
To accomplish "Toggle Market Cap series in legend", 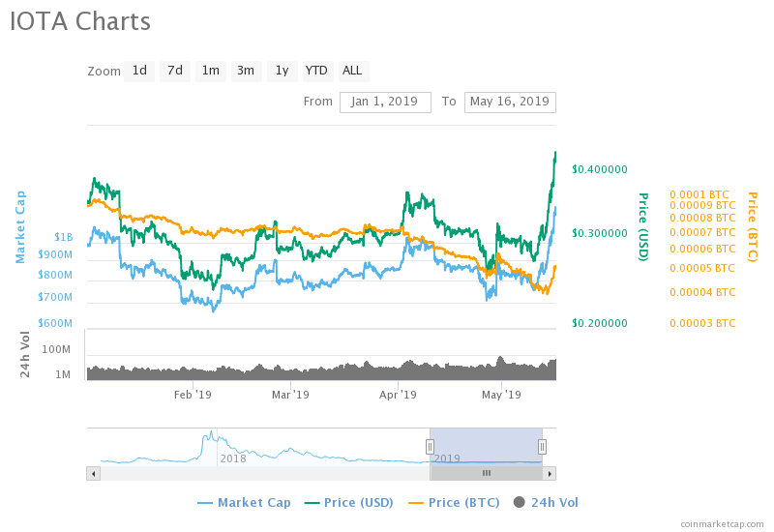I will (x=245, y=503).
